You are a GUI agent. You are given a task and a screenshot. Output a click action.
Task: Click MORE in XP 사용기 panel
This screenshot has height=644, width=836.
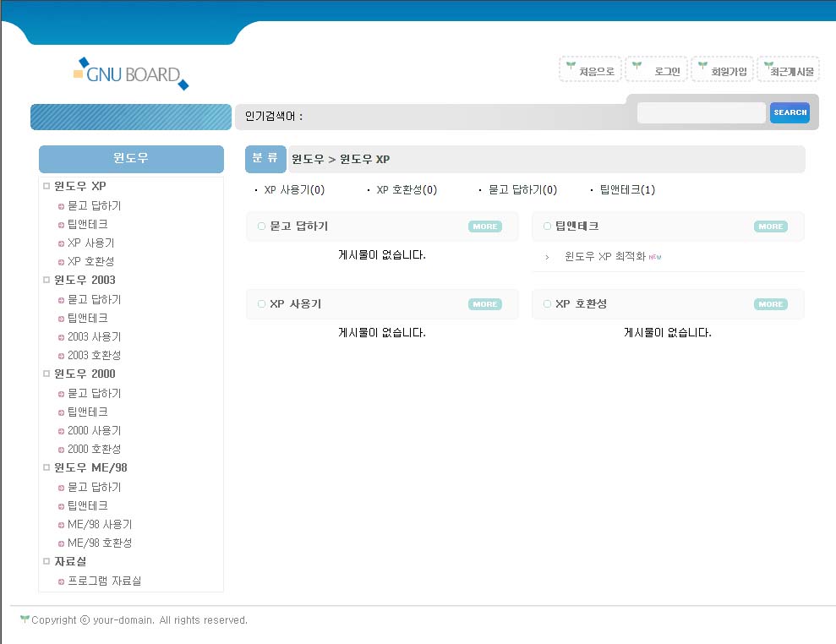tap(484, 304)
